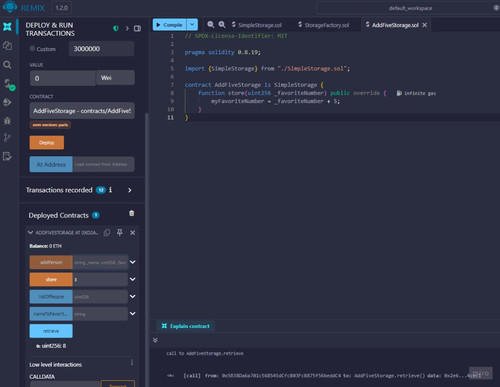Open the Git source control sidebar icon

tap(7, 137)
